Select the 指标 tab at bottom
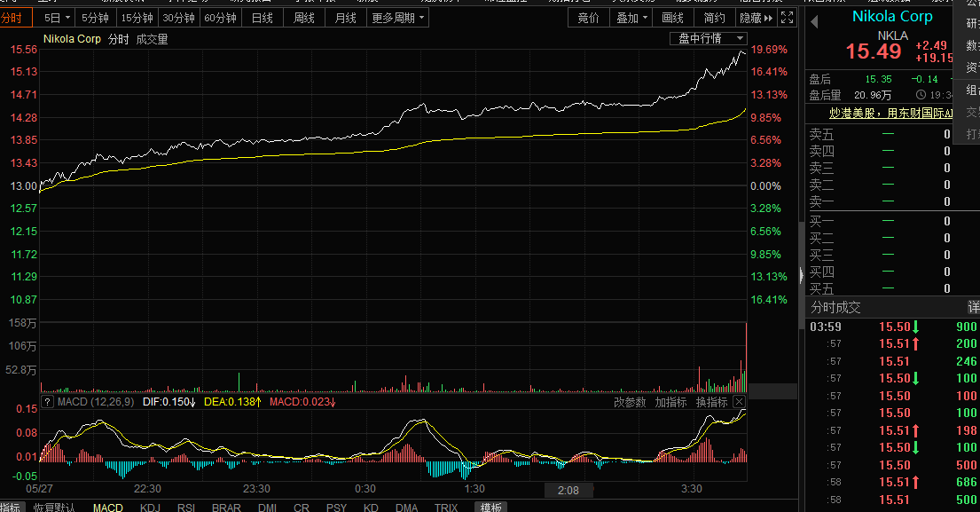 12,507
